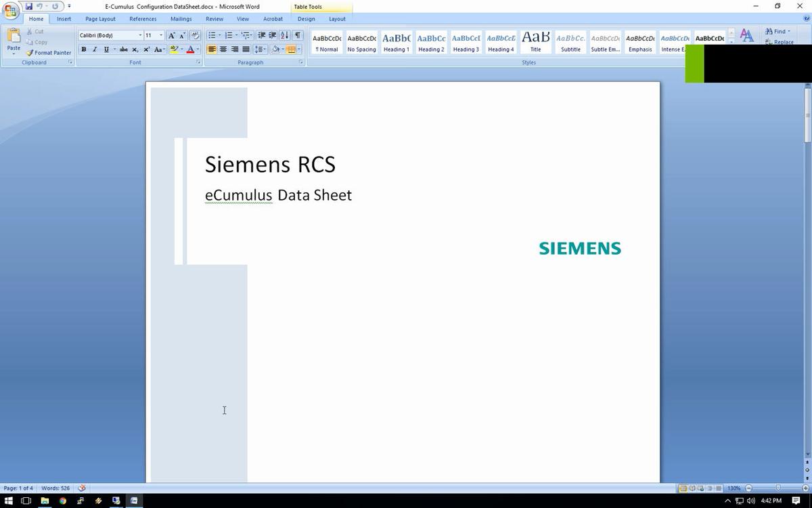812x508 pixels.
Task: Click Format Painter
Action: tap(49, 53)
